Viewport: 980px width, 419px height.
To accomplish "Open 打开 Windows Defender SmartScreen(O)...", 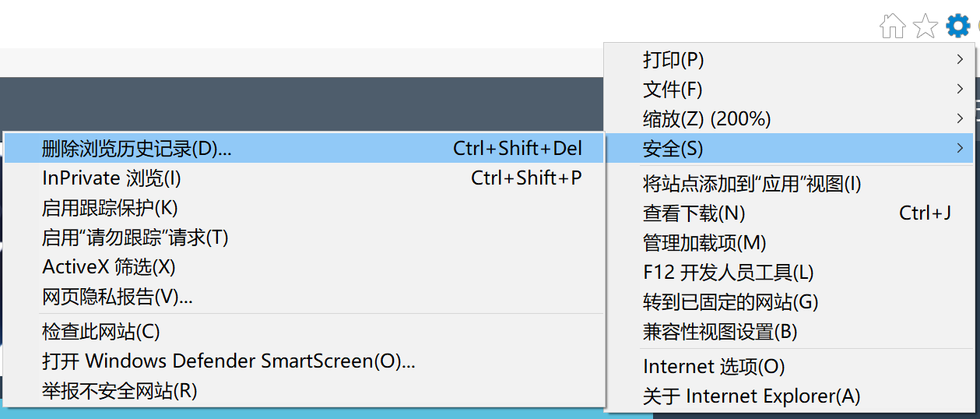I will [304, 361].
